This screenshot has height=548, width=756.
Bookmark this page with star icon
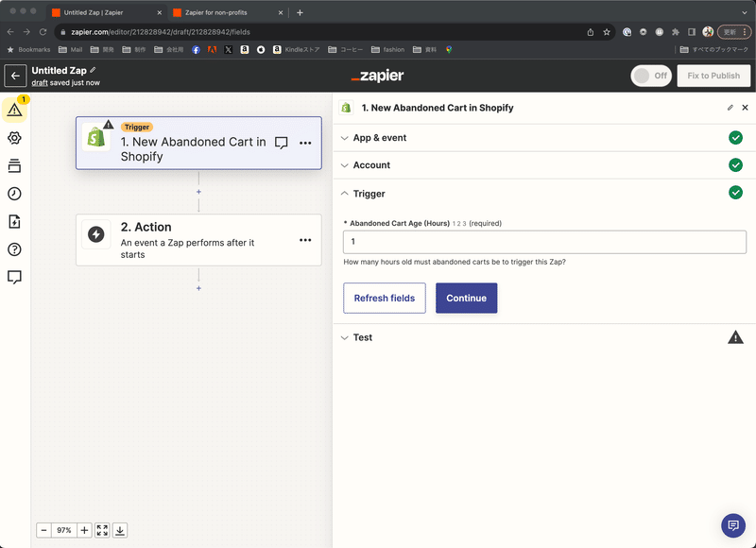pyautogui.click(x=607, y=32)
